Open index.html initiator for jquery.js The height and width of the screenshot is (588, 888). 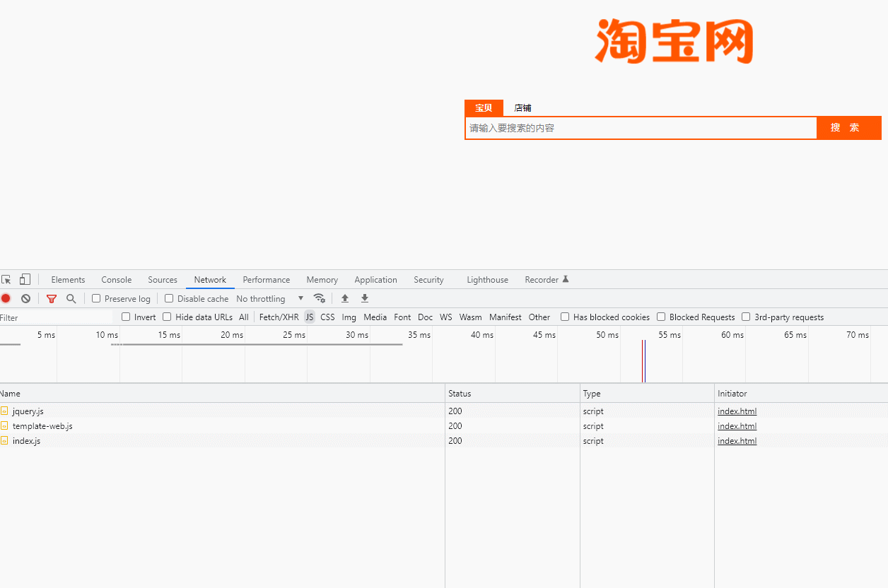click(737, 411)
